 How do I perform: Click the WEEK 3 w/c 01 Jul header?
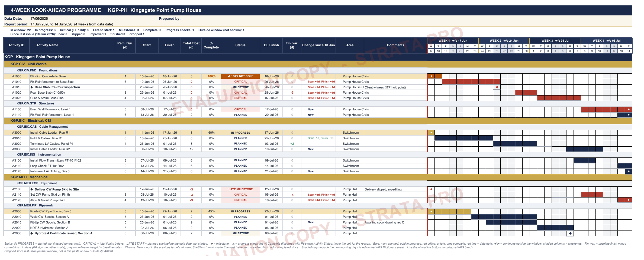click(x=555, y=41)
